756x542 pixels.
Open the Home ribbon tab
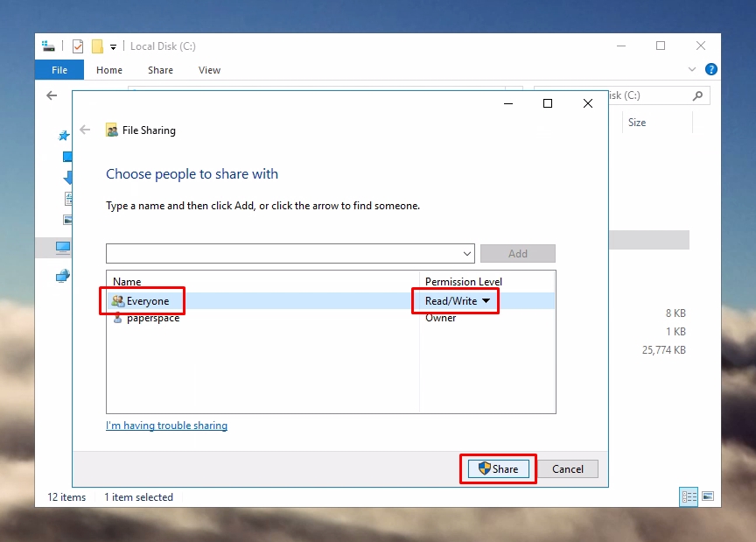point(109,70)
